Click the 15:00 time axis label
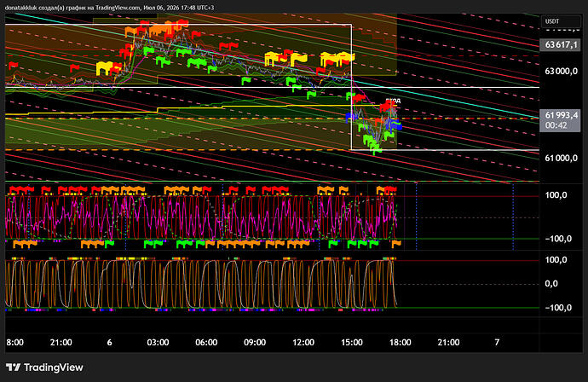Screen dimensions: 588x382 352,342
